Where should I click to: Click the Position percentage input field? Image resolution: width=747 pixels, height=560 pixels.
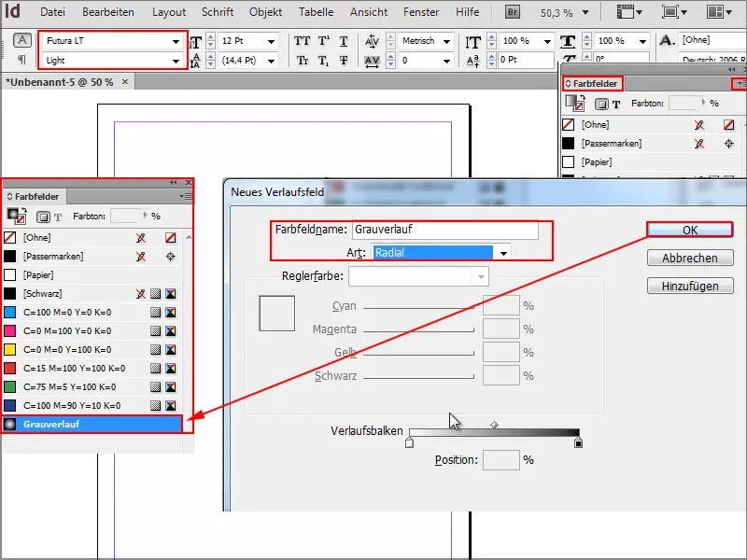coord(502,459)
